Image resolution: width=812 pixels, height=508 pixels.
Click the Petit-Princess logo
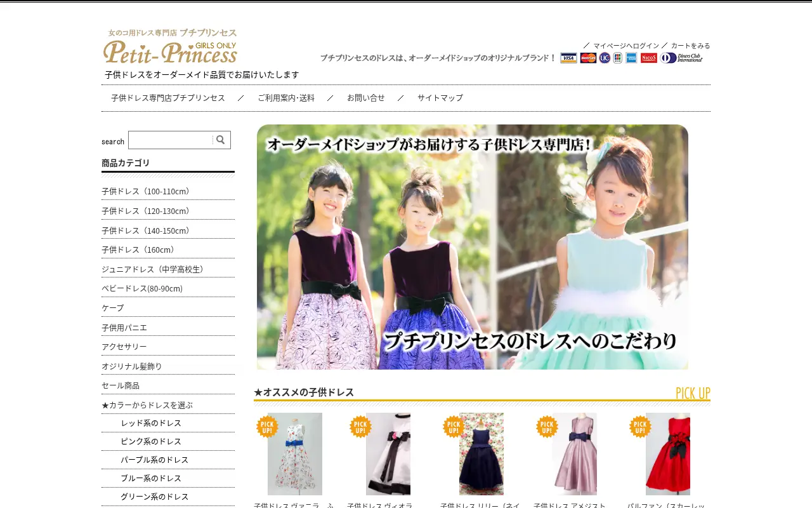pos(170,46)
